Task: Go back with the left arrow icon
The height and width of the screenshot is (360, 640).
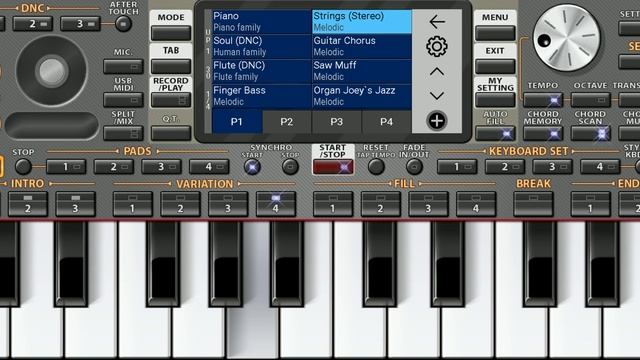Action: tap(437, 22)
